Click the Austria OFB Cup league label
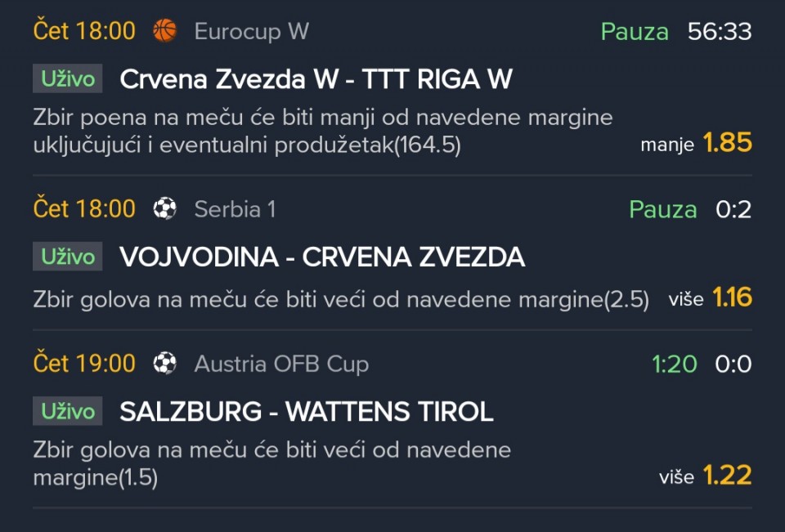This screenshot has height=532, width=785. (x=281, y=364)
